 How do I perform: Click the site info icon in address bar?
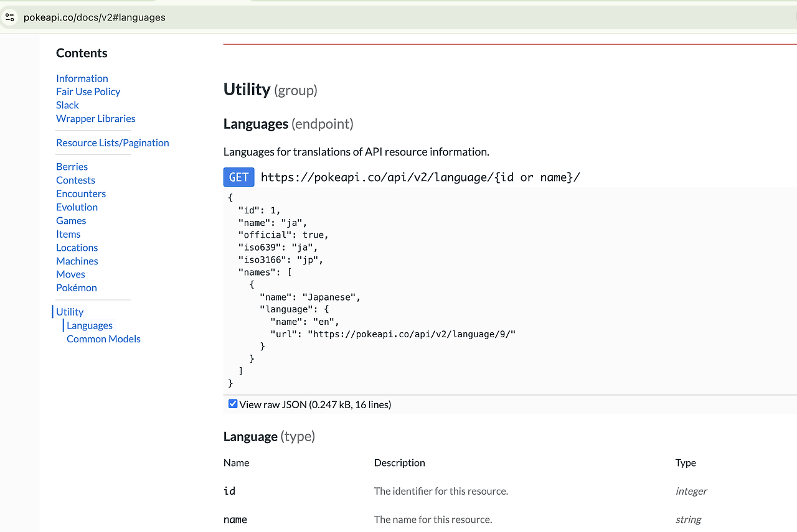click(9, 17)
